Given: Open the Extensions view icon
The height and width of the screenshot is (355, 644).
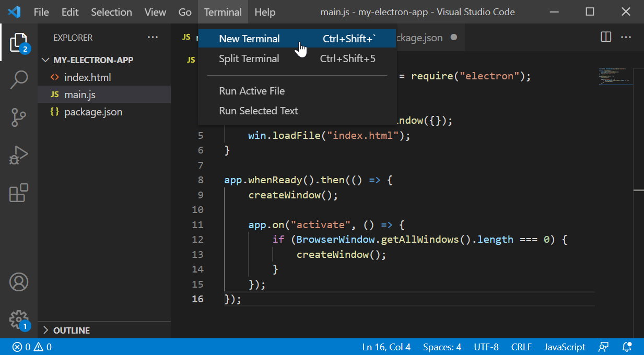Looking at the screenshot, I should click(x=19, y=193).
